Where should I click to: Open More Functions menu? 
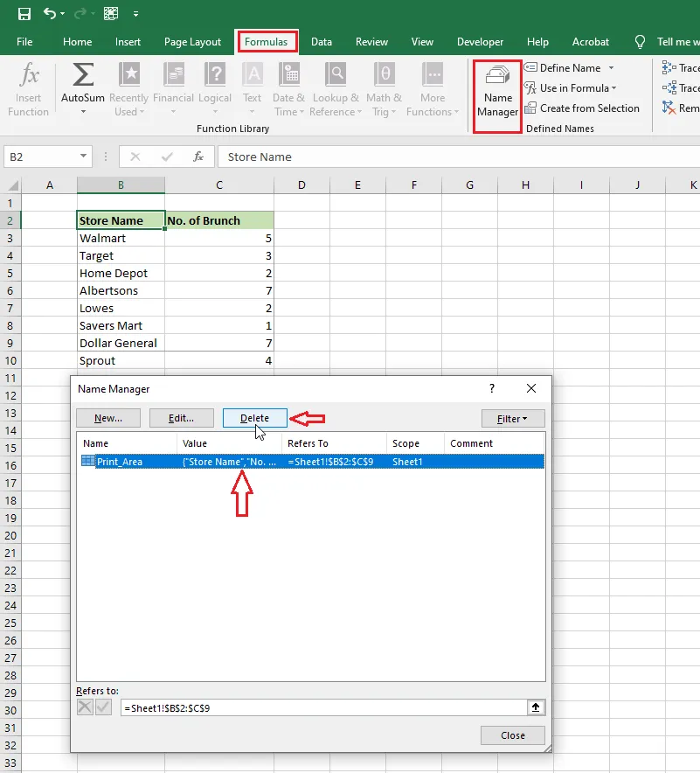433,89
